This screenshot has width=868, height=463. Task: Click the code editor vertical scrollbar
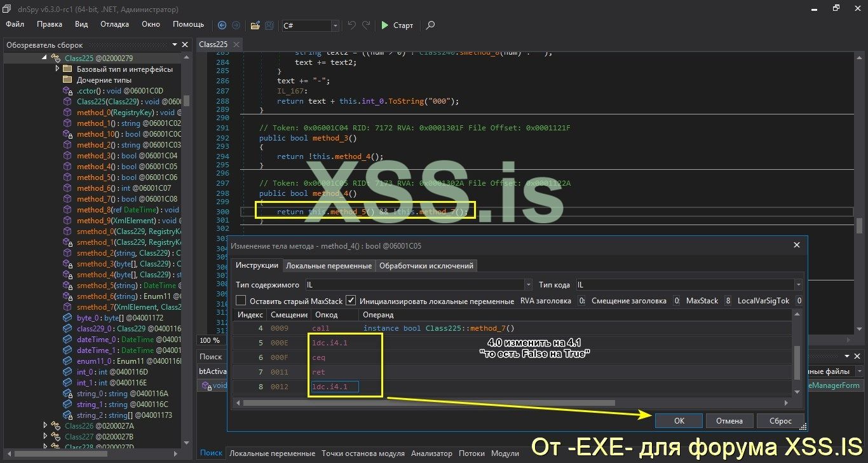pos(859,225)
